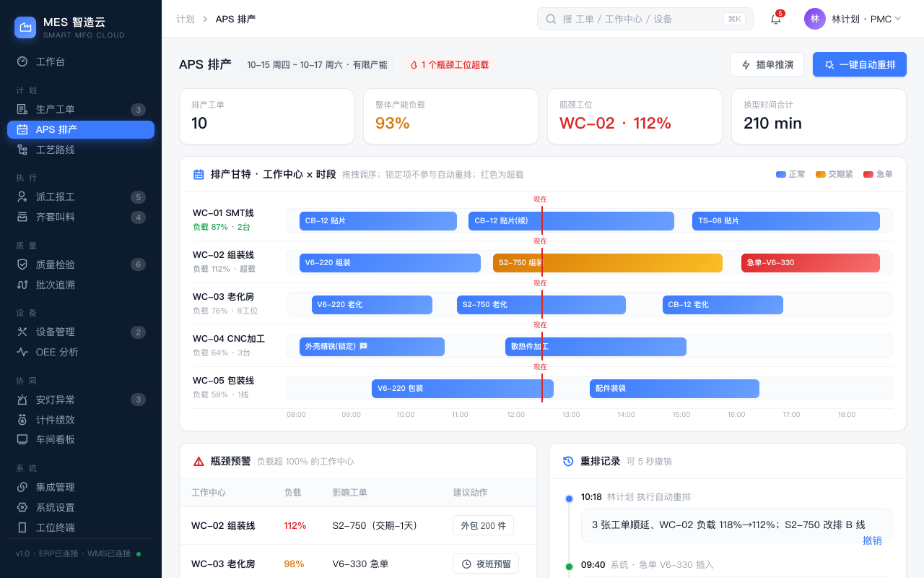The height and width of the screenshot is (578, 924).
Task: Click the 生产工单 document icon
Action: pyautogui.click(x=22, y=109)
